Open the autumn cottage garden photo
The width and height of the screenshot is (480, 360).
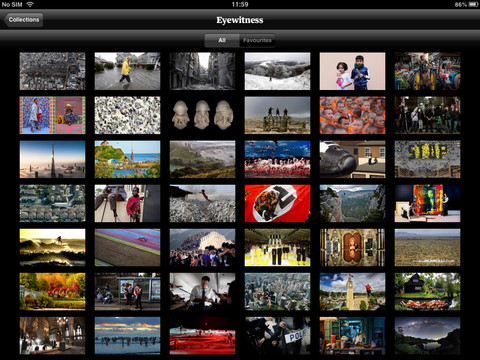[x=52, y=292]
